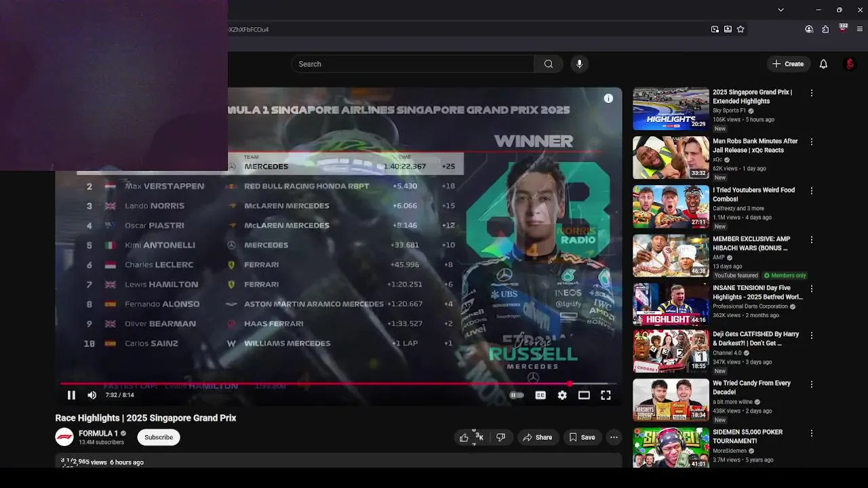Open the player settings gear
This screenshot has height=488, width=868.
[562, 395]
